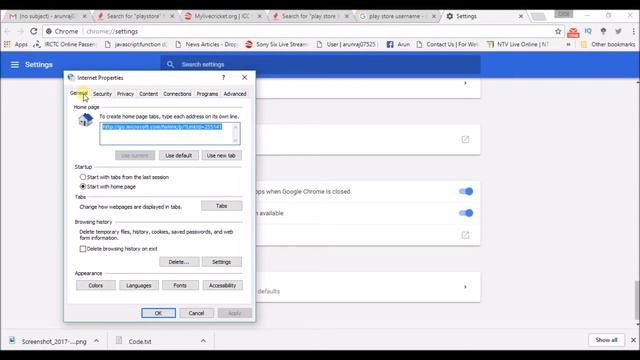Check Delete browsing history on exit
Viewport: 640px width, 360px height.
coord(83,249)
